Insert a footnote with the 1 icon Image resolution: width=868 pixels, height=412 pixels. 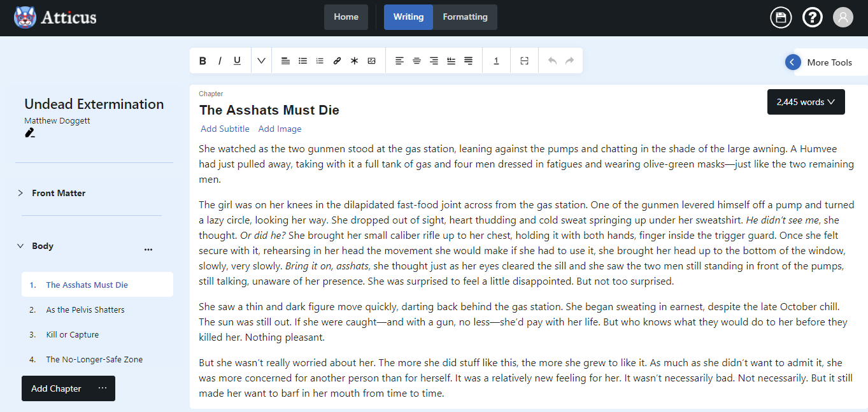pos(496,61)
